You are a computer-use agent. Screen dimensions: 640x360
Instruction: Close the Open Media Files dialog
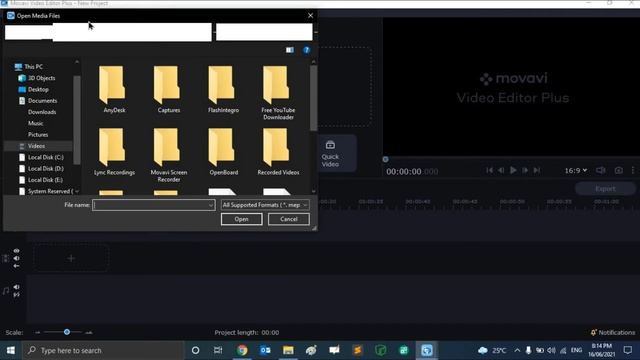pyautogui.click(x=310, y=16)
